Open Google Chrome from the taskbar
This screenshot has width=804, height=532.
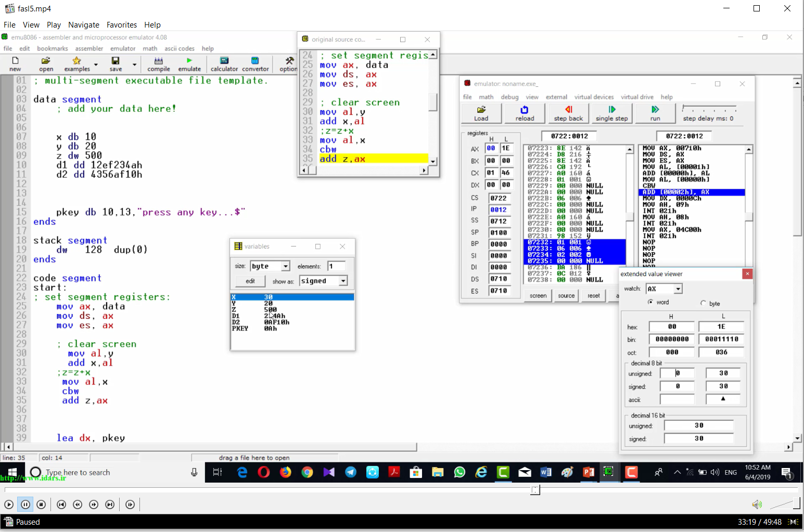[307, 472]
